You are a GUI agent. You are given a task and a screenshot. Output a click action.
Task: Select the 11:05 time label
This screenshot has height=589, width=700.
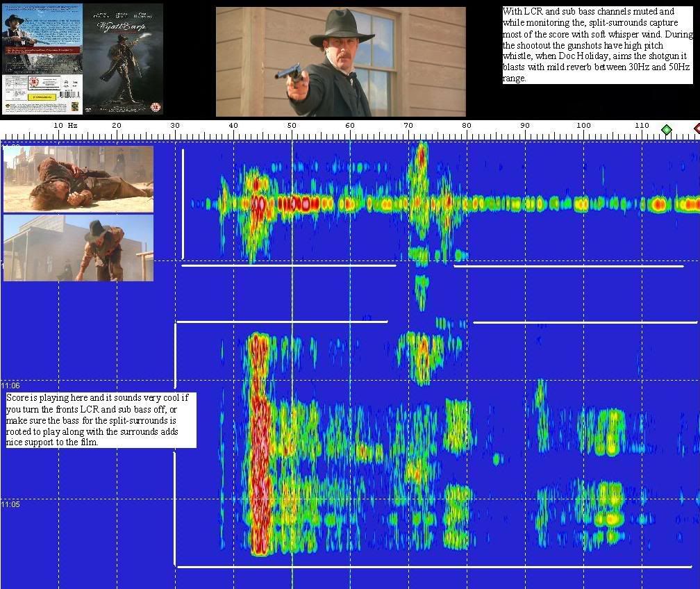click(x=10, y=504)
